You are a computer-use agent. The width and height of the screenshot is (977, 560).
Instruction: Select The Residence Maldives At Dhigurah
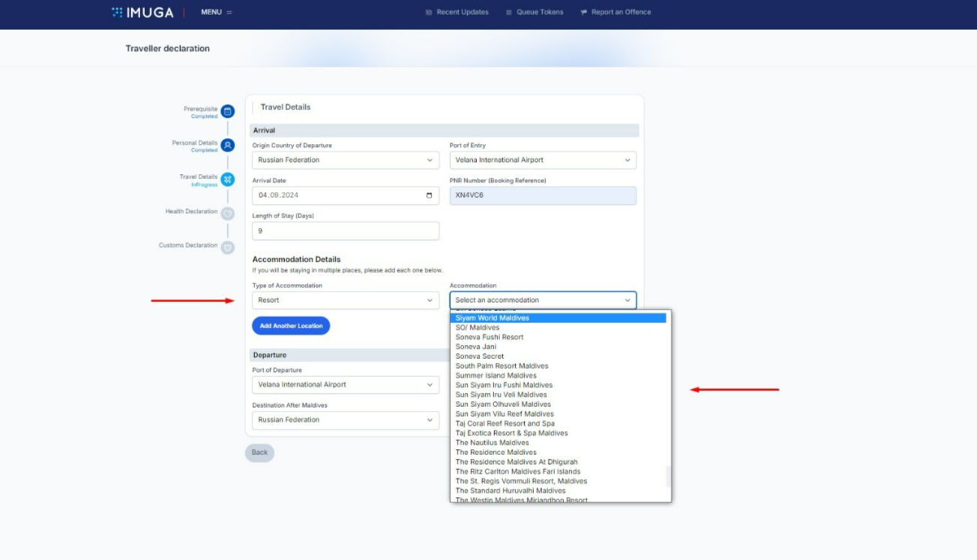point(558,462)
